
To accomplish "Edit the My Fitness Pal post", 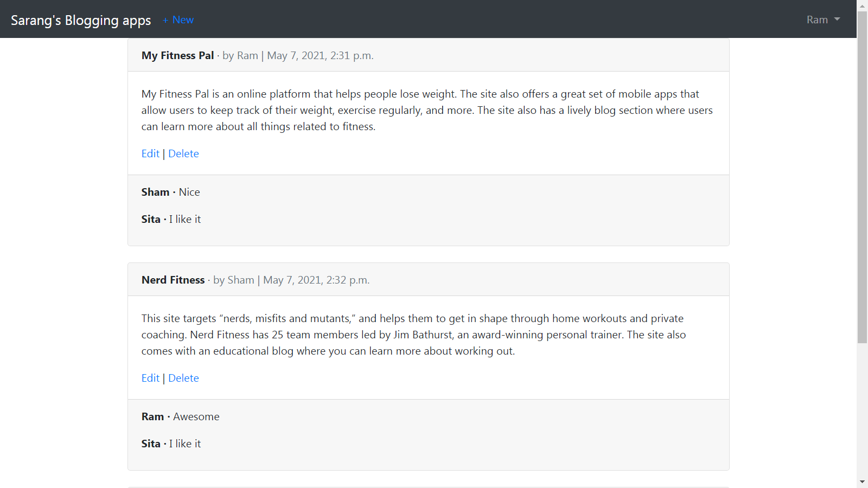I will tap(150, 153).
